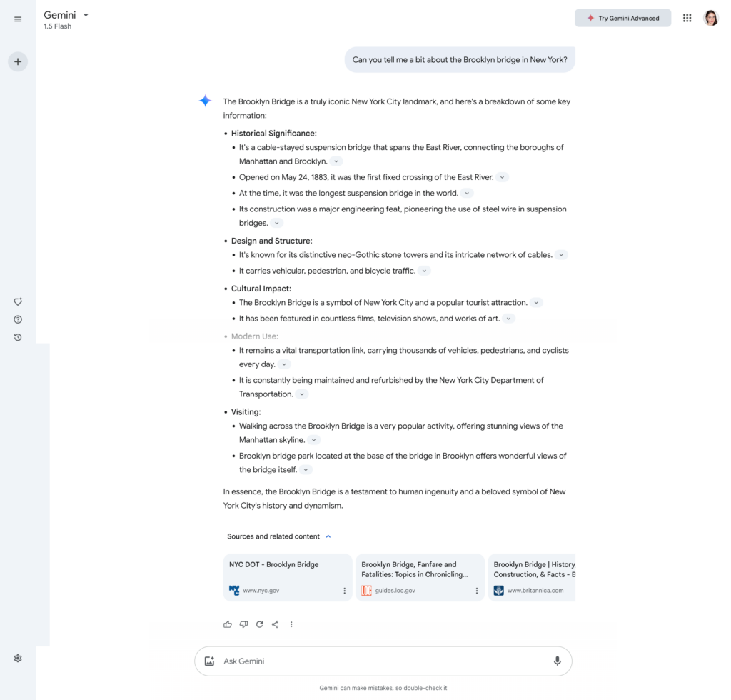Click the NYC logo on first source card
This screenshot has height=700, width=731.
click(234, 591)
